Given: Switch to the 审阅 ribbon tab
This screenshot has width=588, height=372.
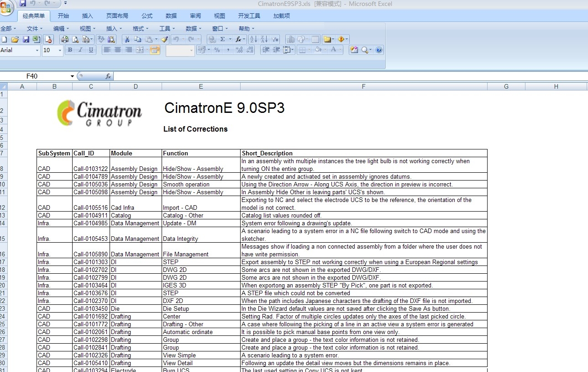Looking at the screenshot, I should pos(195,16).
